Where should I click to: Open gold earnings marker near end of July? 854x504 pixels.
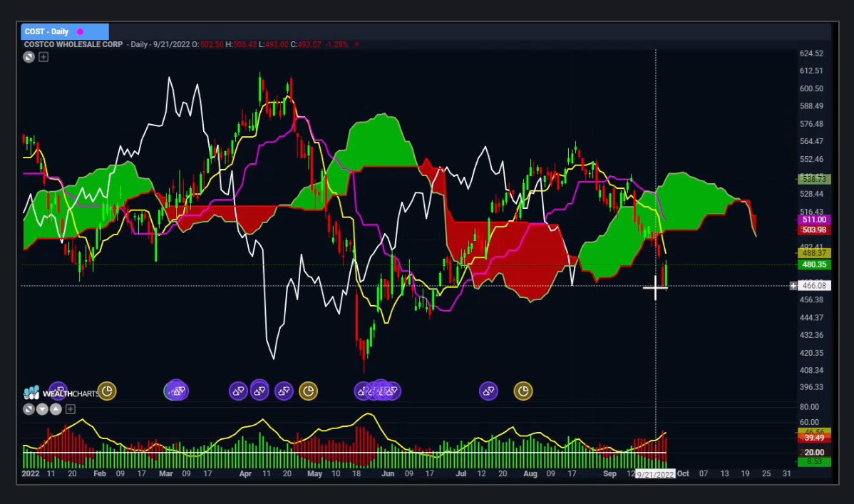(523, 391)
